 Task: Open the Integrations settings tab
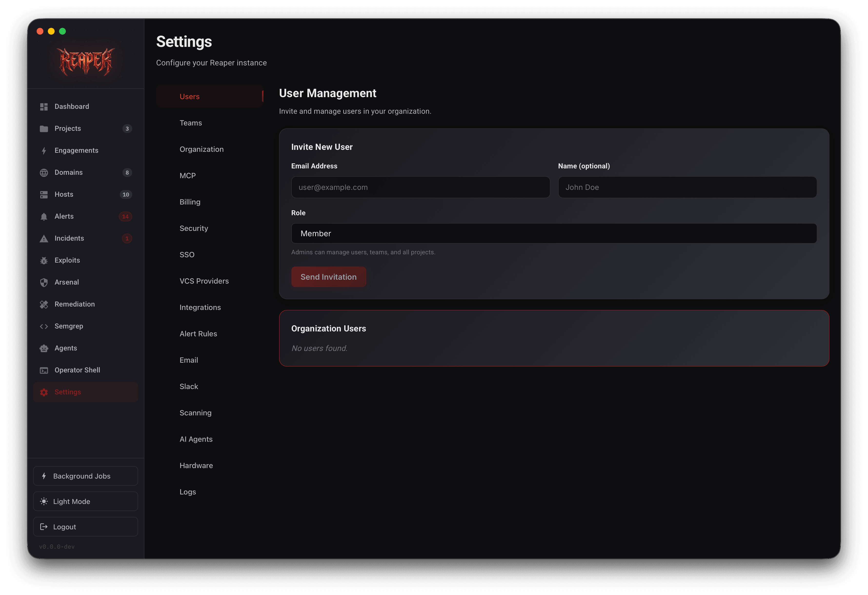pyautogui.click(x=210, y=307)
